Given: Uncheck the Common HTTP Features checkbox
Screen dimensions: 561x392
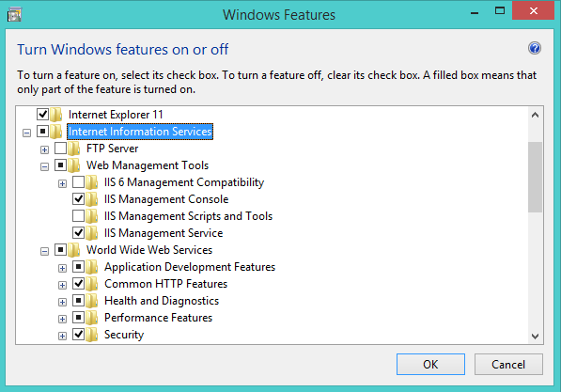Looking at the screenshot, I should [x=78, y=284].
